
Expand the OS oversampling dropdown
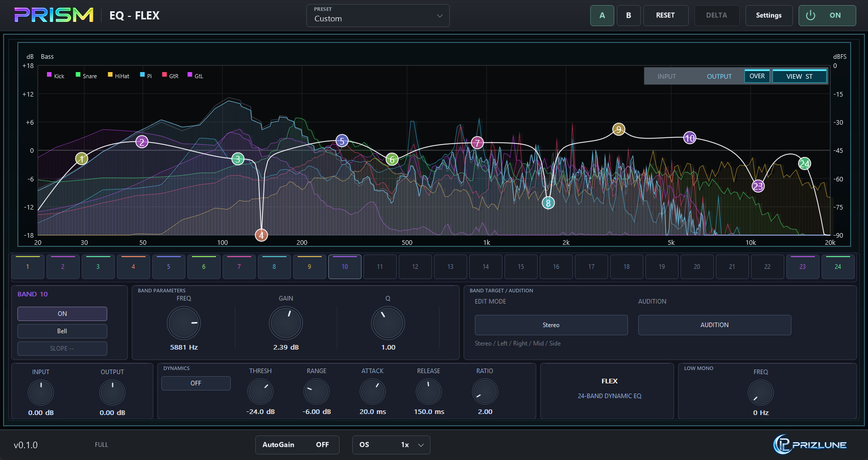[x=391, y=445]
